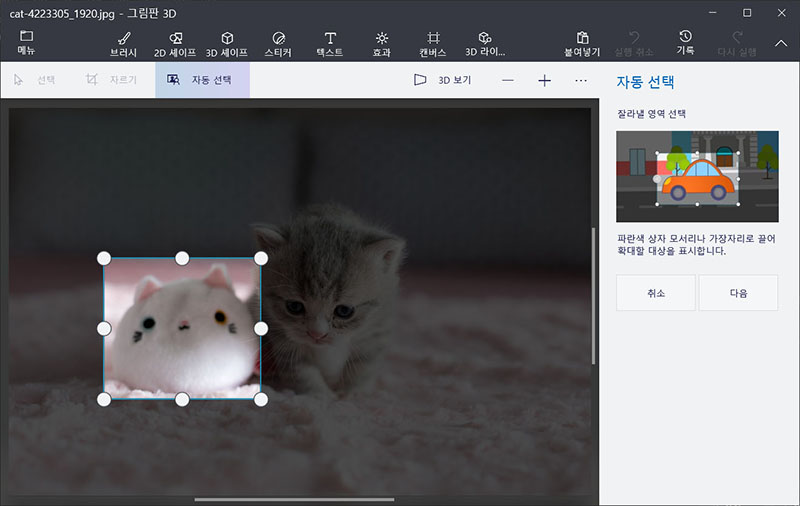Open the 3D 셰이프 tools
800x506 pixels.
[227, 44]
